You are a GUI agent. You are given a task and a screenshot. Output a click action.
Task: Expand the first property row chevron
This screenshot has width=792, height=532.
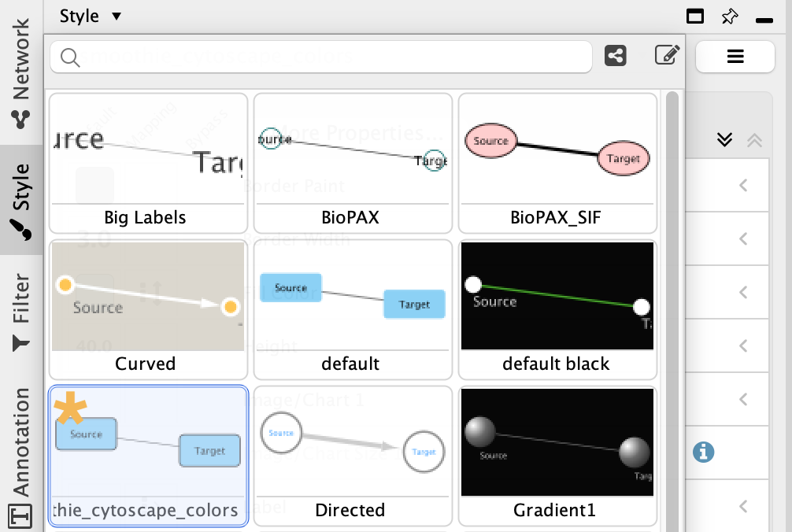pos(742,186)
